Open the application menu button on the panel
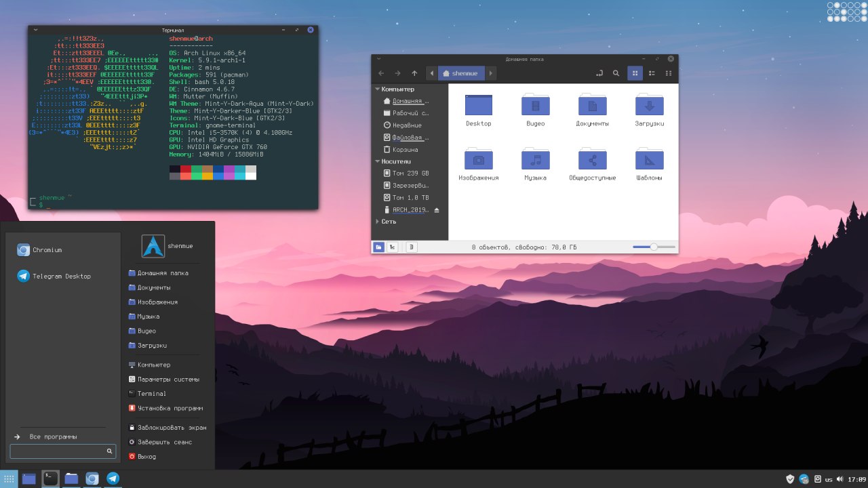Image resolution: width=868 pixels, height=488 pixels. click(9, 479)
